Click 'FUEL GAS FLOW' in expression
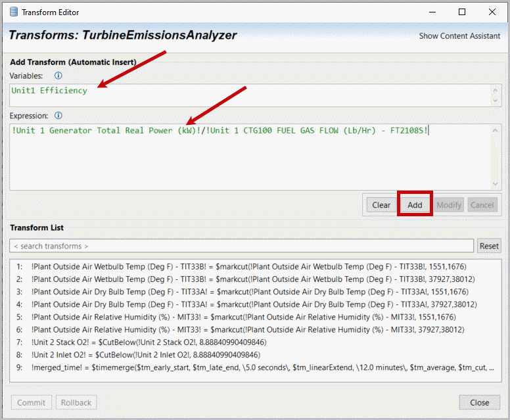Image resolution: width=510 pixels, height=420 pixels. (x=308, y=130)
